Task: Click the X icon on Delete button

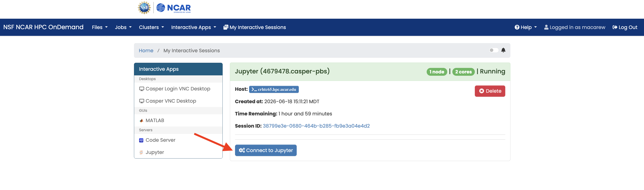Action: click(x=481, y=91)
